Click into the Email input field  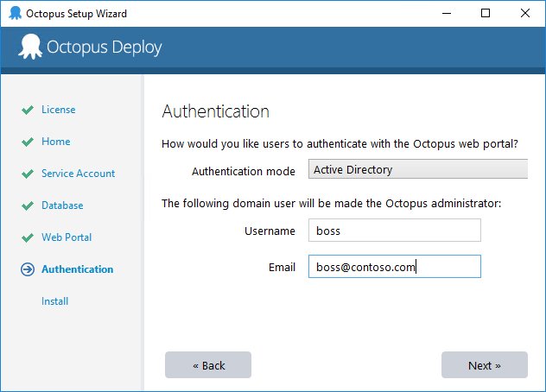[395, 267]
